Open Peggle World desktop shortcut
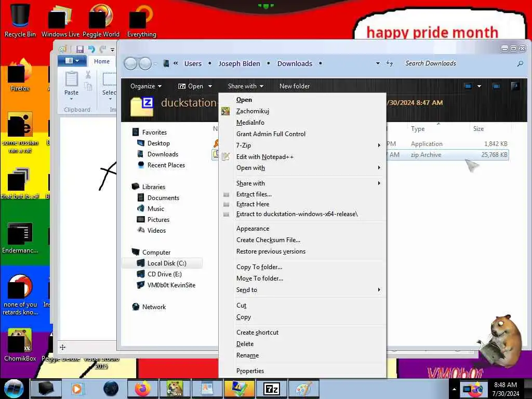The image size is (532, 399). pos(101,20)
